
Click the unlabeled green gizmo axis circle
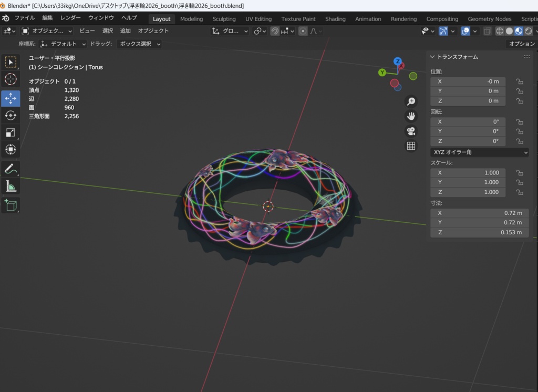[x=413, y=76]
